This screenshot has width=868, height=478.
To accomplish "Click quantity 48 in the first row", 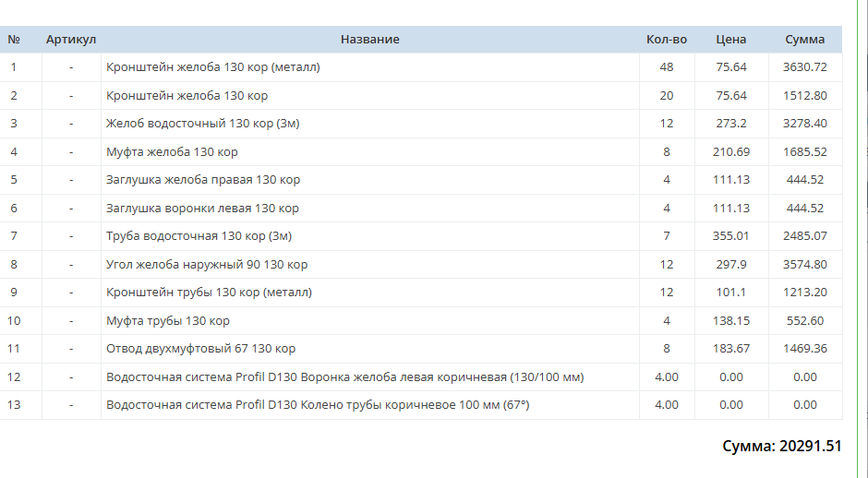I will click(667, 67).
